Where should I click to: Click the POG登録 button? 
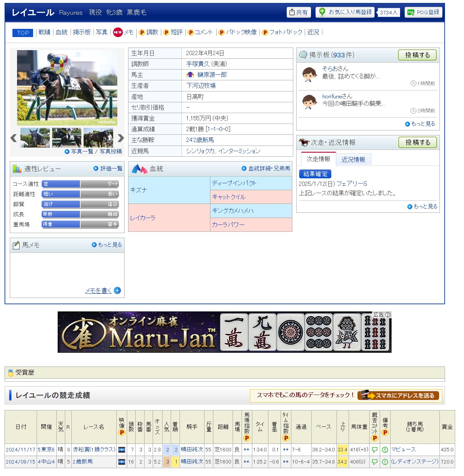coord(423,12)
